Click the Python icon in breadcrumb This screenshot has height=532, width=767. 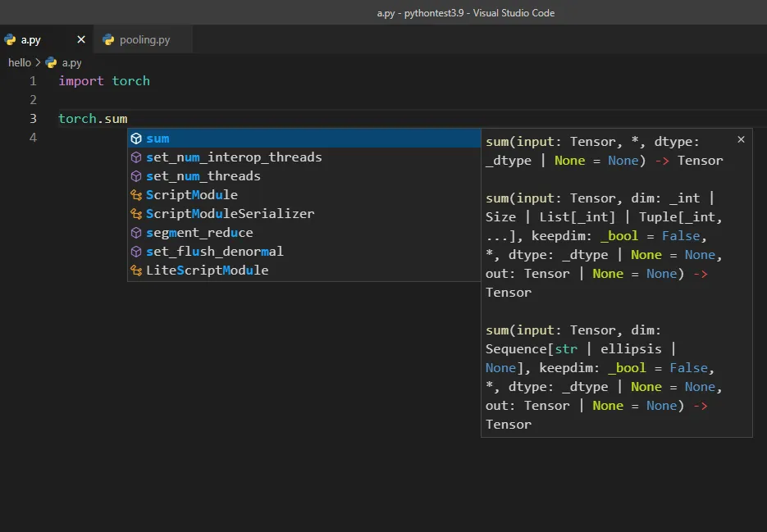coord(51,62)
